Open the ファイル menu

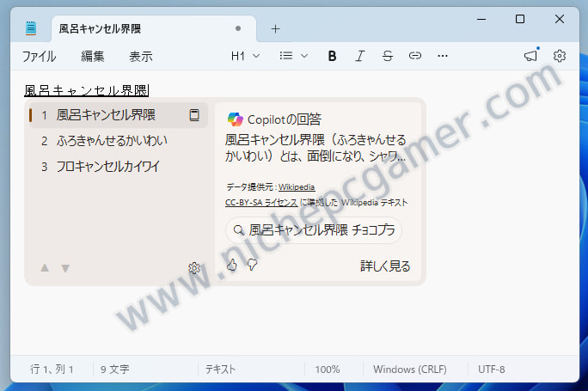click(x=39, y=57)
